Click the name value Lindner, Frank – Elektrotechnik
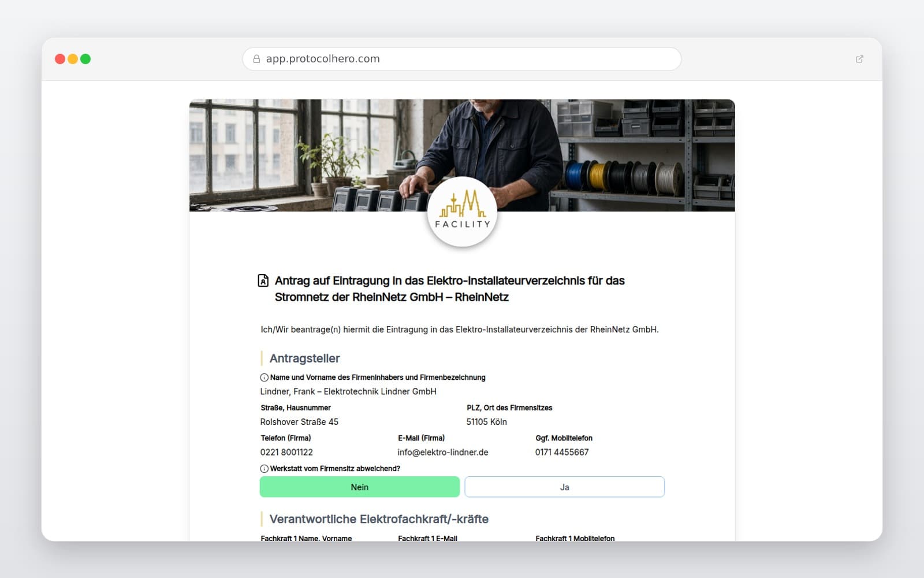The height and width of the screenshot is (578, 924). [348, 391]
